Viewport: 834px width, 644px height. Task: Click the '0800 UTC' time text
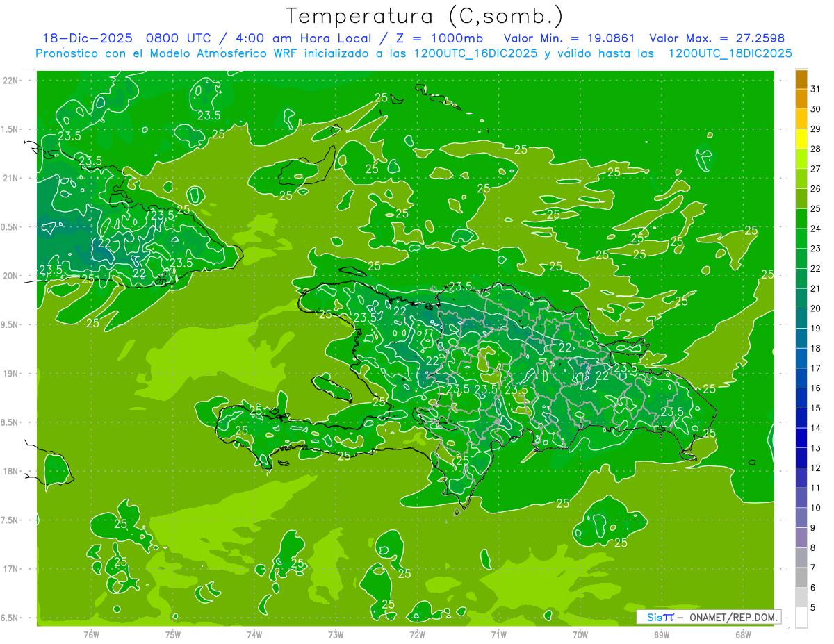click(177, 38)
